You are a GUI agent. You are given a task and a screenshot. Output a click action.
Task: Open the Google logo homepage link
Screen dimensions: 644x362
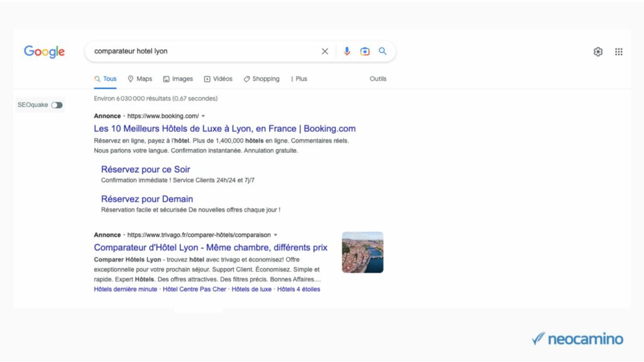[45, 52]
